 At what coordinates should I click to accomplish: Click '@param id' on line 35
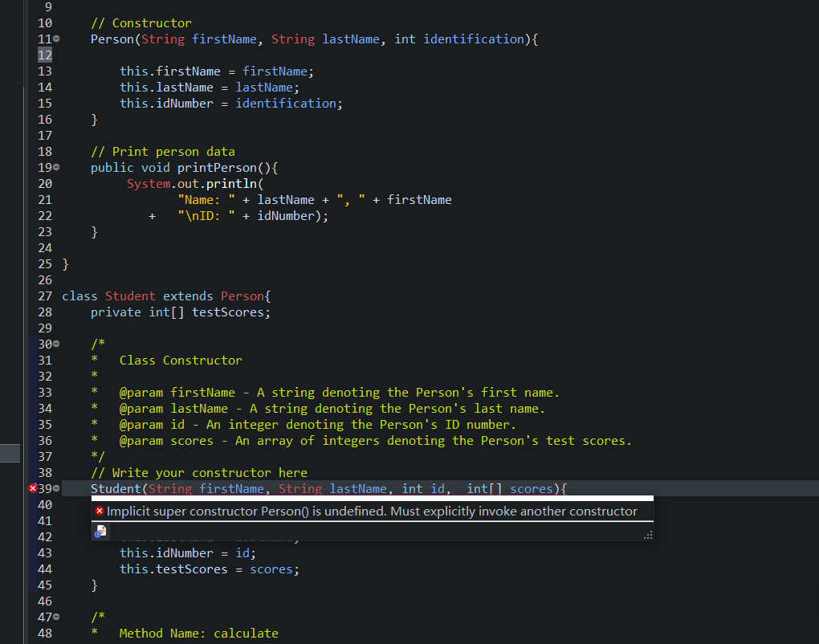tap(152, 425)
